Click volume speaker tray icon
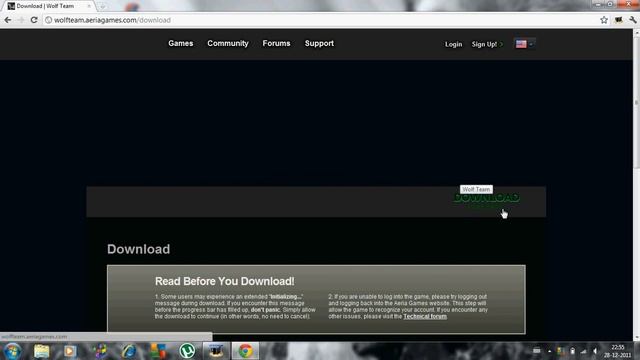This screenshot has height=360, width=640. (595, 351)
